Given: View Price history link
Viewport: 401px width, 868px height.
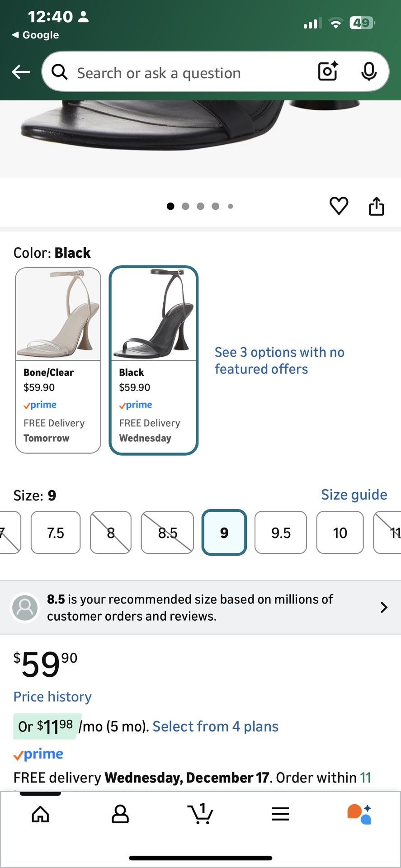Looking at the screenshot, I should (x=52, y=697).
